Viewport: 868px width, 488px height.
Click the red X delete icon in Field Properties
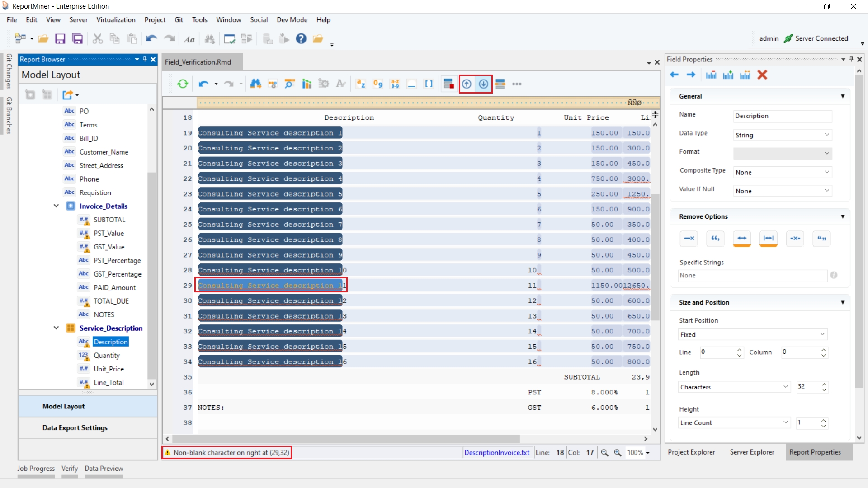coord(762,75)
